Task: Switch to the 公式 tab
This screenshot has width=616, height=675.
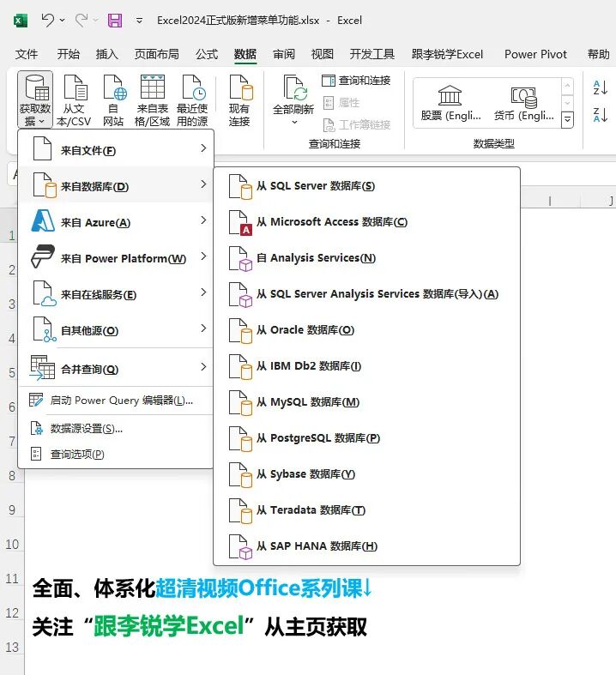Action: click(x=207, y=54)
